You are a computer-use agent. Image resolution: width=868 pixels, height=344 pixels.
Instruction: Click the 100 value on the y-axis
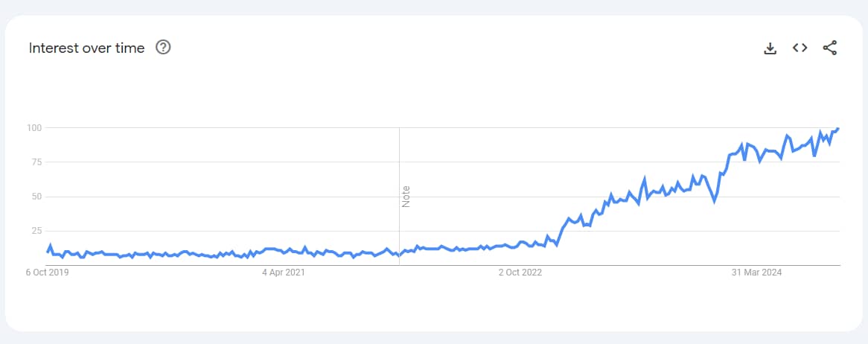coord(33,128)
